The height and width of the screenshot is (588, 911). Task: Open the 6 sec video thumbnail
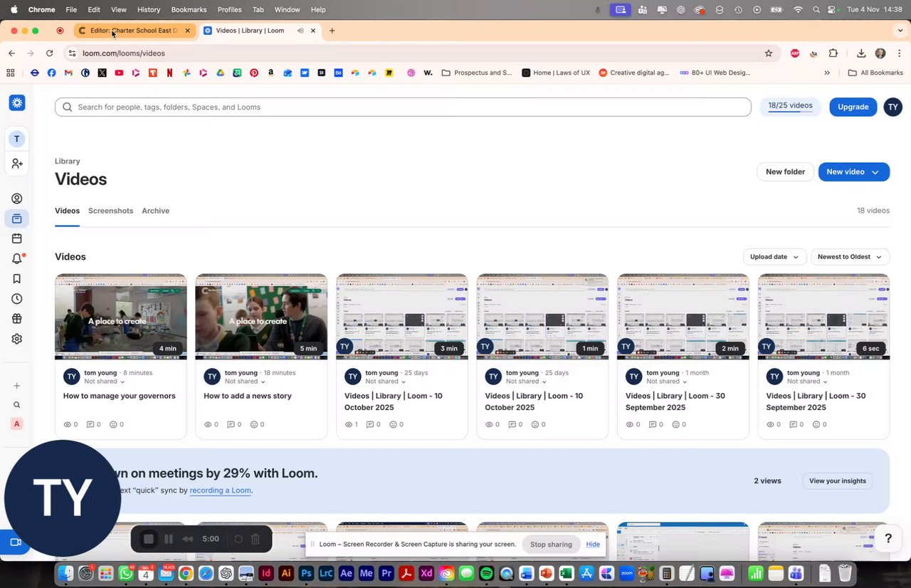coord(823,317)
